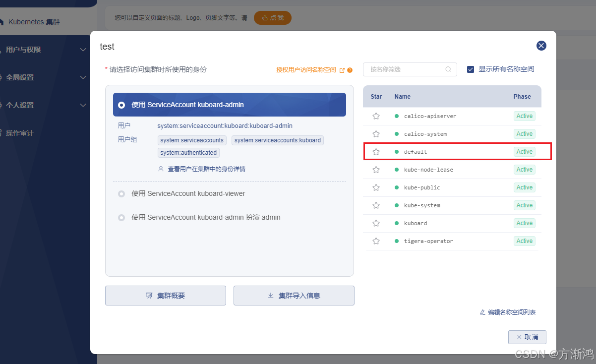Click the 集群导入信息 button
Screen dimensions: 596x364
(294, 296)
